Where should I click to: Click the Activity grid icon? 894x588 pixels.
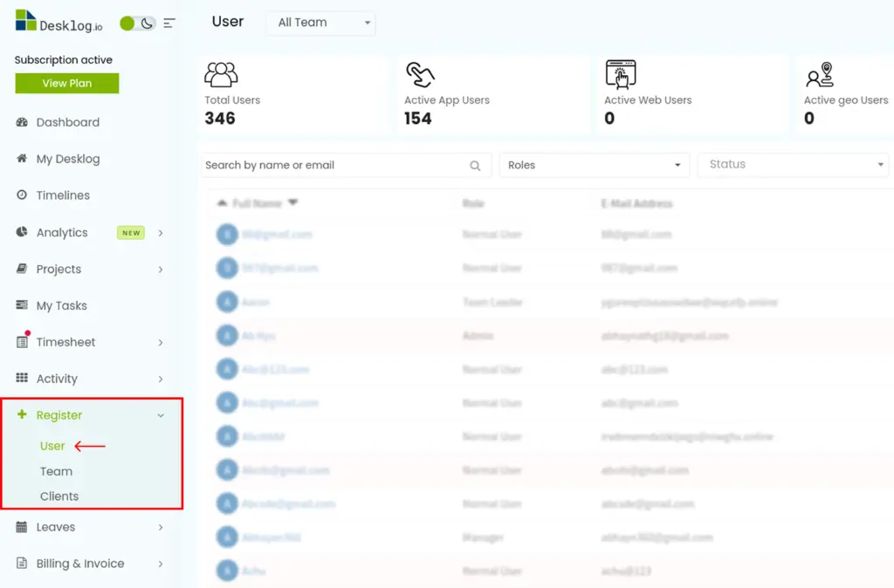coord(22,379)
